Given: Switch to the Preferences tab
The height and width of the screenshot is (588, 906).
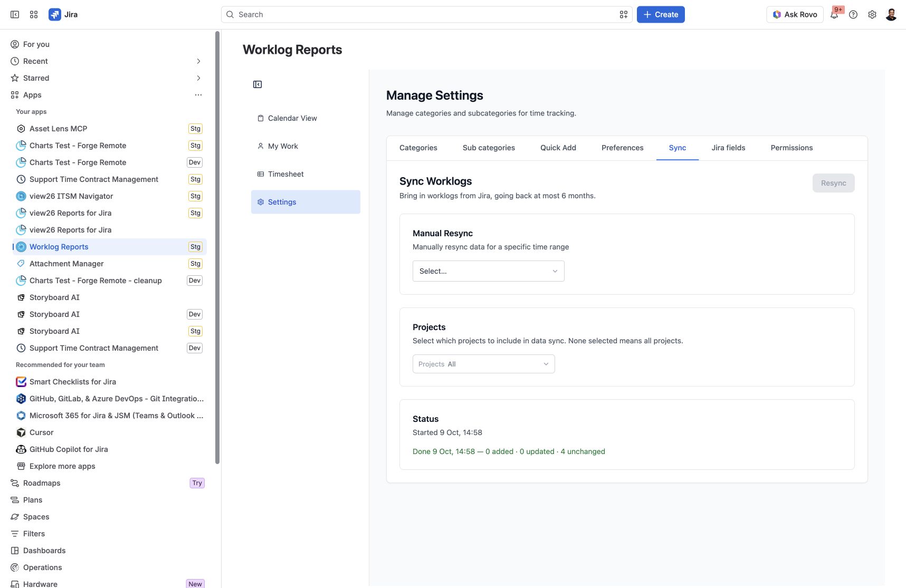Looking at the screenshot, I should tap(623, 148).
